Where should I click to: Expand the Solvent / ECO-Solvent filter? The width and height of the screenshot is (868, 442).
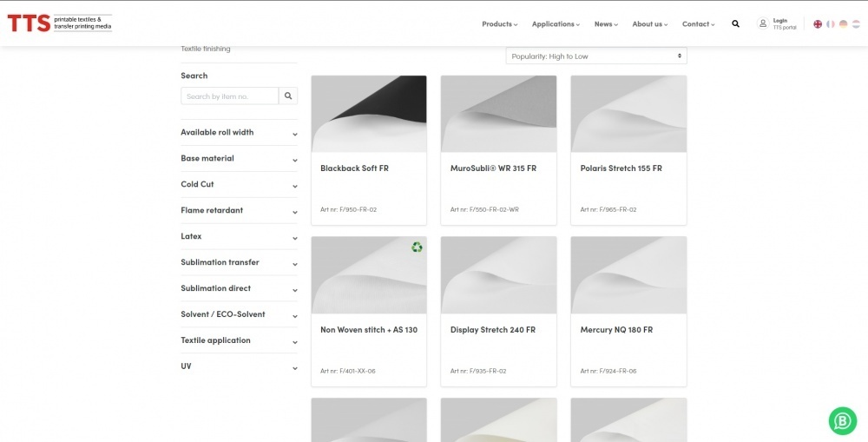240,314
